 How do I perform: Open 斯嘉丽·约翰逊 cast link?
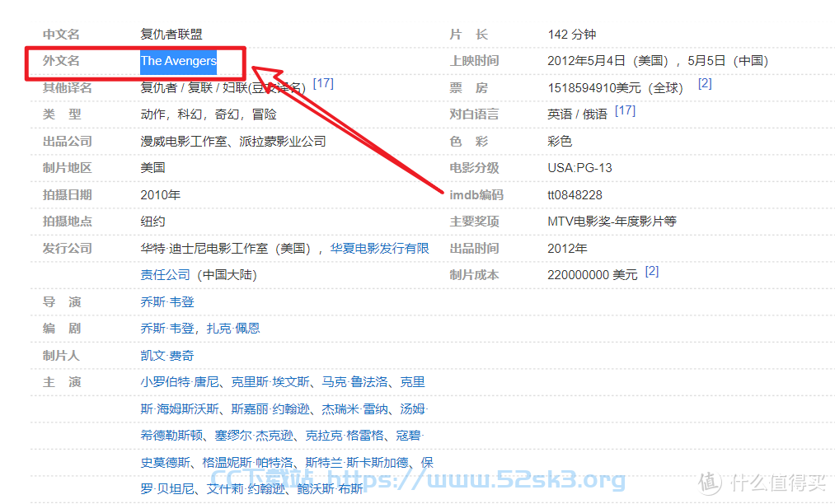tap(270, 409)
